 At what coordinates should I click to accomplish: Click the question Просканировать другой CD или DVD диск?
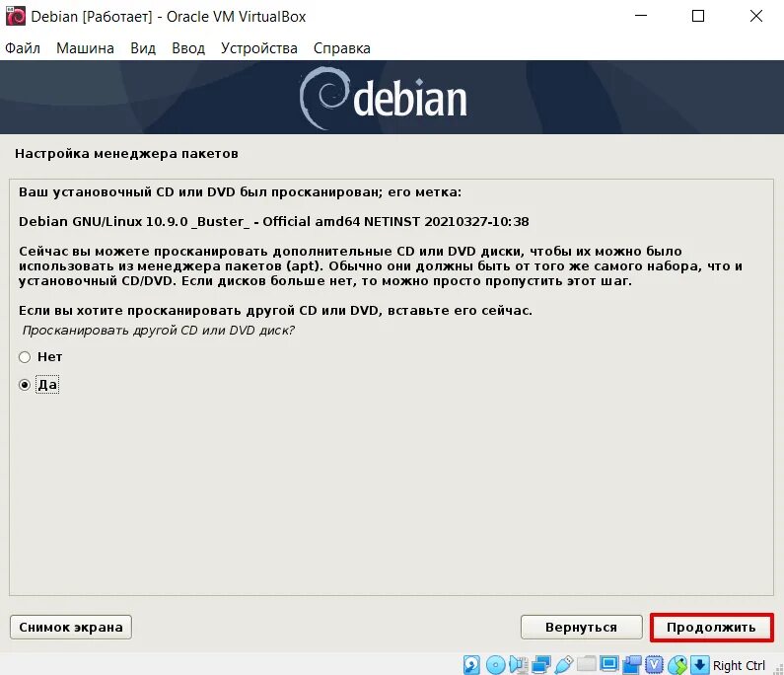coord(159,331)
